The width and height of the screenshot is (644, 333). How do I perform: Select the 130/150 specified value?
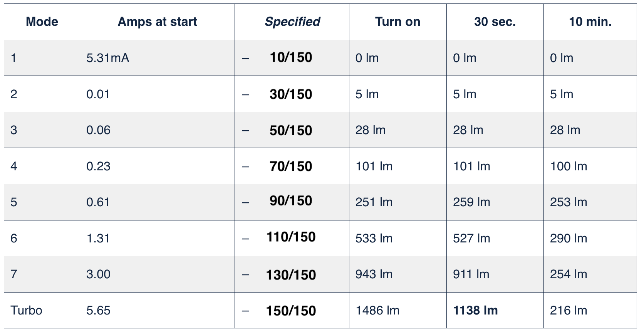point(291,275)
